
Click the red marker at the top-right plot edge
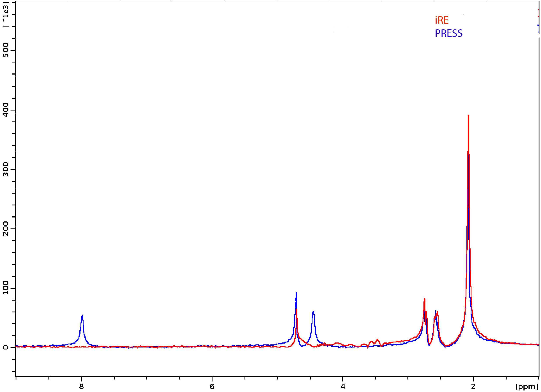539,13
